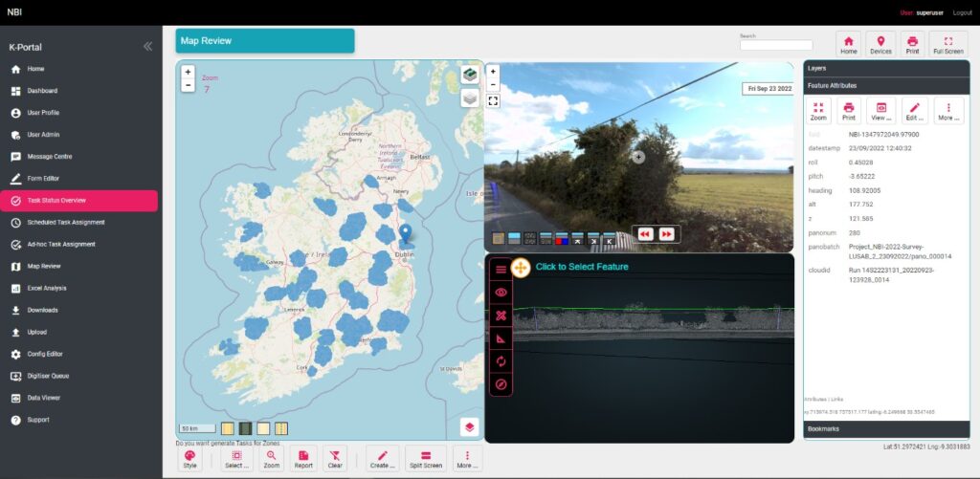This screenshot has width=980, height=479.
Task: Click the Search input field
Action: click(x=775, y=45)
